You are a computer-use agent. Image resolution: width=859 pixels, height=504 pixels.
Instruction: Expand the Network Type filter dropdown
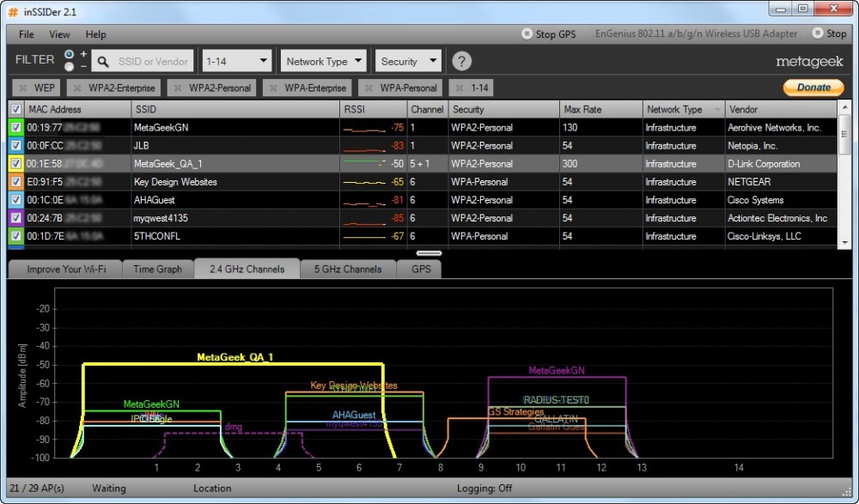pyautogui.click(x=324, y=61)
